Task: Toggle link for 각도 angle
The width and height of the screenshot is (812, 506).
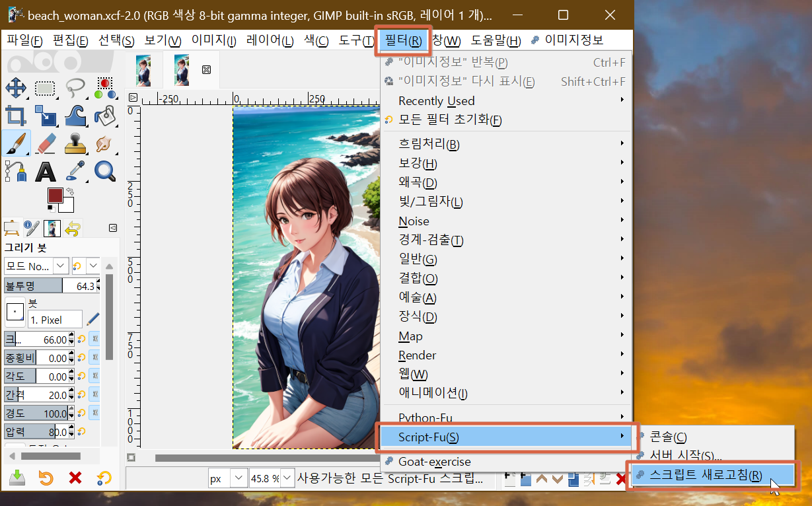Action: pos(94,377)
